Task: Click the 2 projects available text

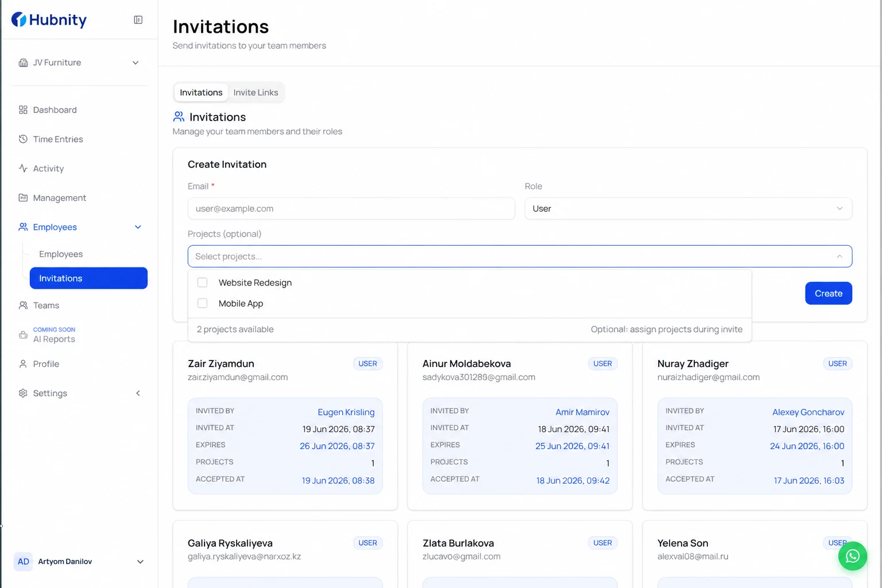Action: coord(235,329)
